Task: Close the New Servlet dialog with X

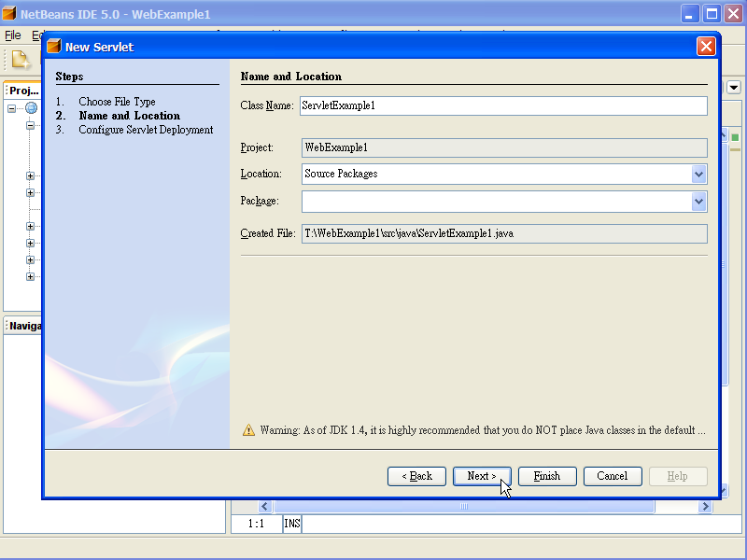Action: pyautogui.click(x=706, y=46)
